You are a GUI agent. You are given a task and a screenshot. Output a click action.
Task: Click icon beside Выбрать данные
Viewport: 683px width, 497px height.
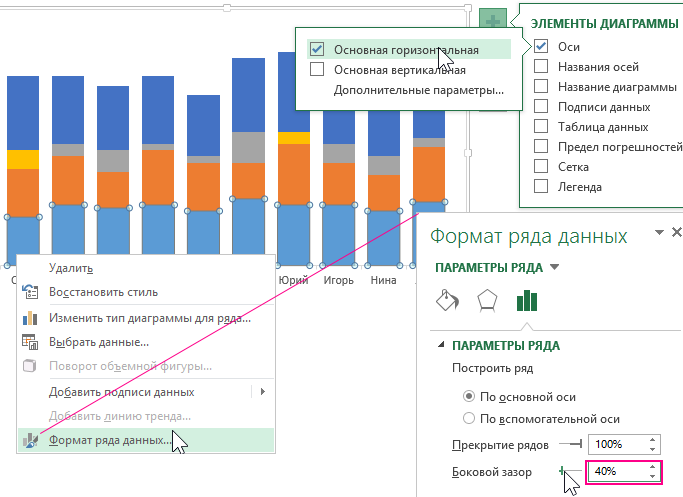click(x=30, y=342)
